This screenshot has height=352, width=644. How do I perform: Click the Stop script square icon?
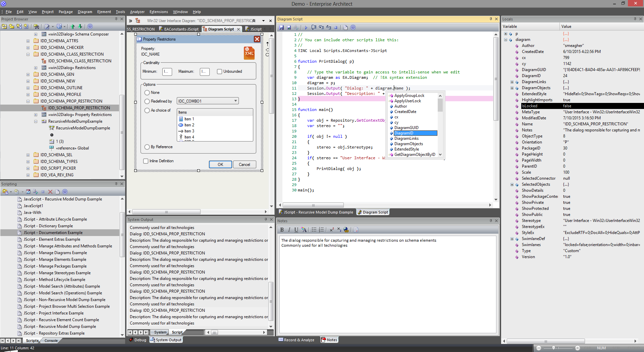(x=336, y=27)
